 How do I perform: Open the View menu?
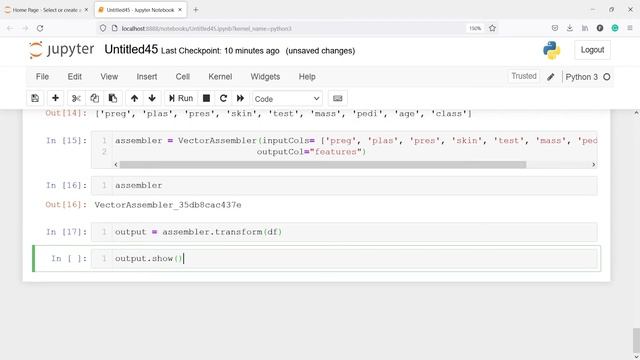[109, 77]
